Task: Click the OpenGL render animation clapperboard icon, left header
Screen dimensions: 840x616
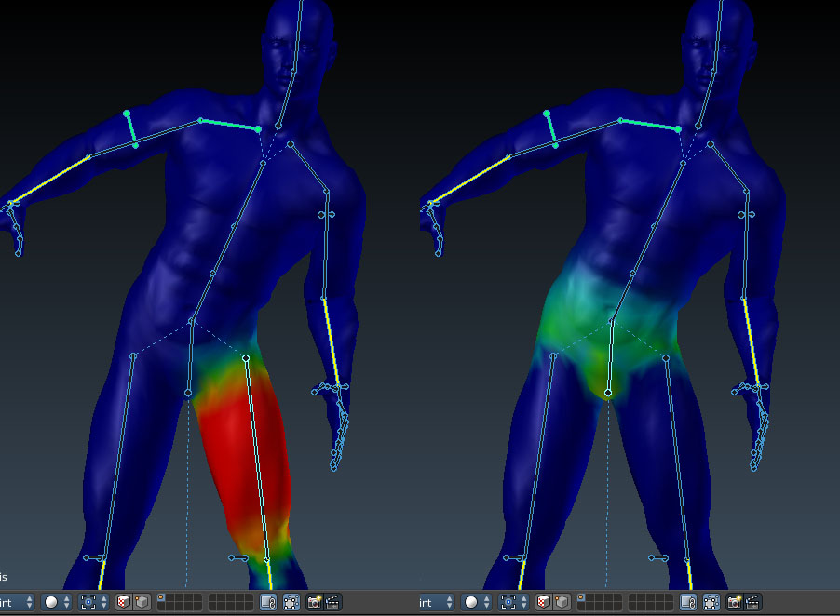Action: tap(332, 602)
